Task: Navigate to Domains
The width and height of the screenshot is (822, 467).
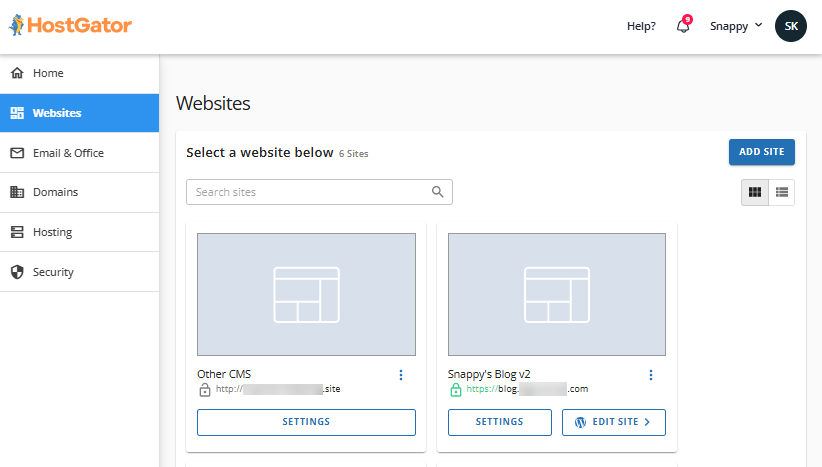Action: click(79, 192)
